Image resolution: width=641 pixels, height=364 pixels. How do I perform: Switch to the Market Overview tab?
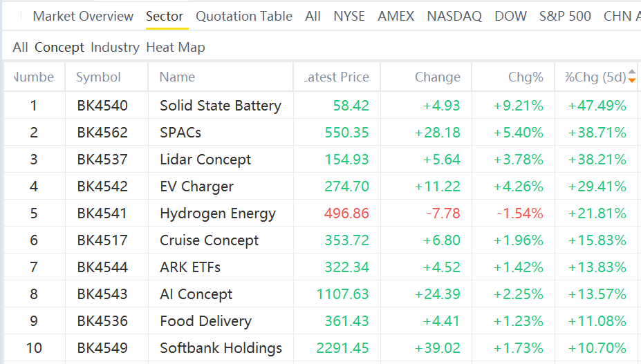83,16
